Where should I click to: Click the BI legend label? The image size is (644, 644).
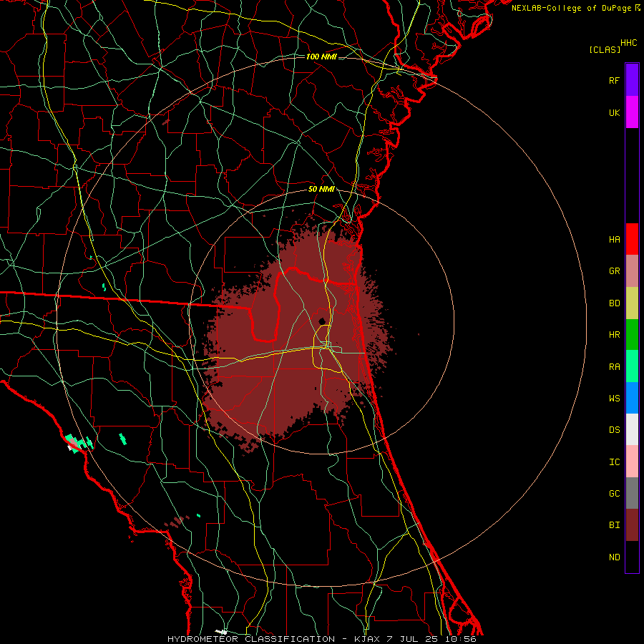614,525
